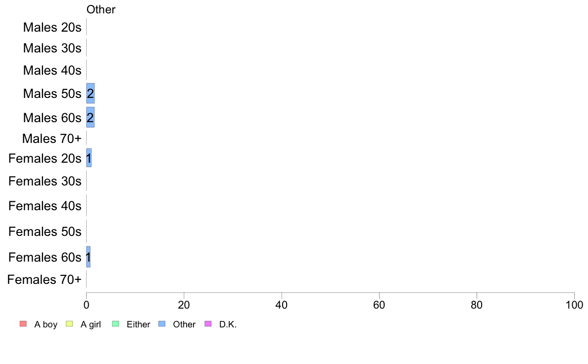Select the Males 70+ category label

click(x=51, y=138)
